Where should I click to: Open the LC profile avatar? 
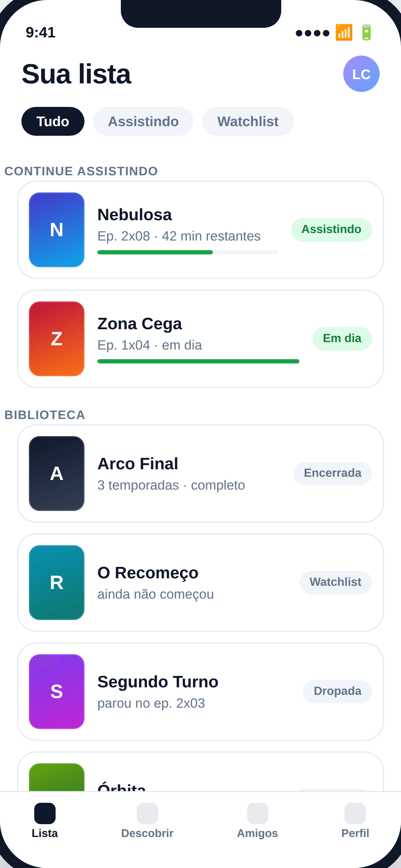point(361,74)
